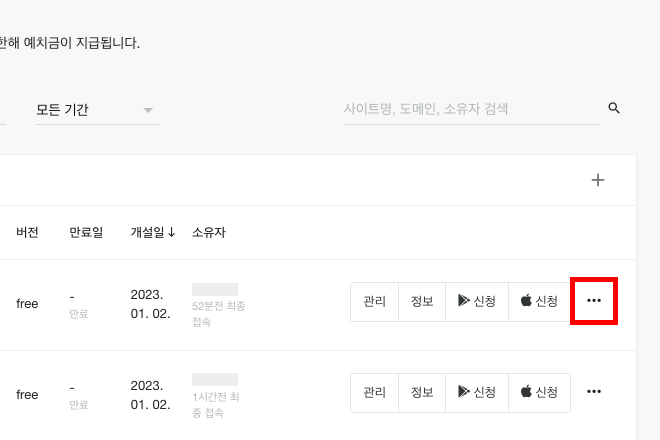Open the three-dot menu in first row
Screen dimensions: 660x440
click(x=593, y=301)
